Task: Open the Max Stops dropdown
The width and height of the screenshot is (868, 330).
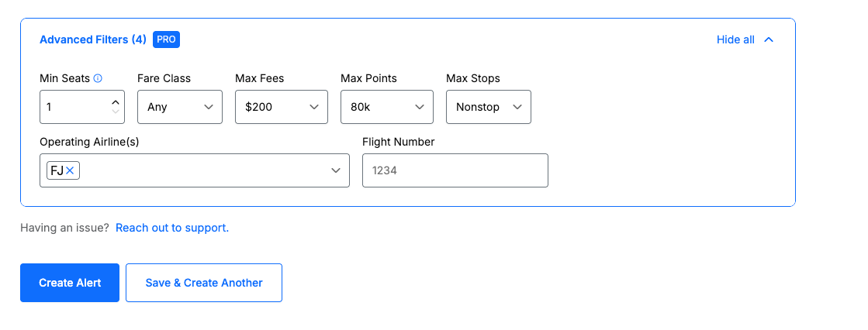Action: coord(489,107)
